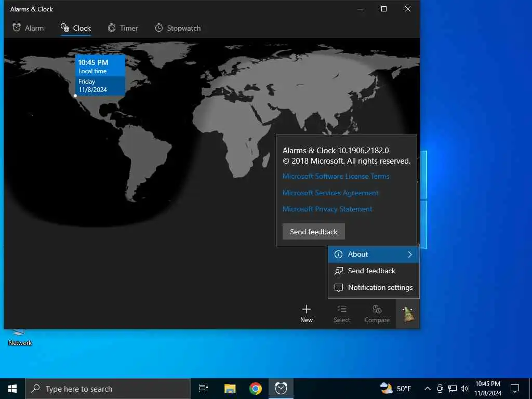Open the Windows Start menu
The height and width of the screenshot is (399, 532).
coord(12,389)
